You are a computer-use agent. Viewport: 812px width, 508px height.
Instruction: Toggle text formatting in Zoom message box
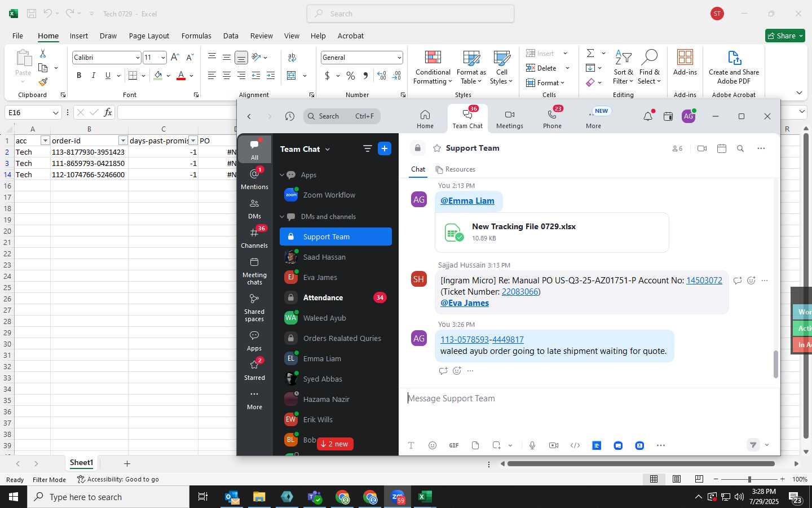411,445
